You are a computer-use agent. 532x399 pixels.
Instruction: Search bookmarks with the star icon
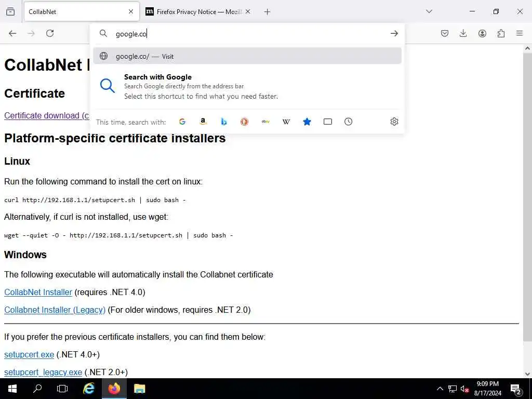tap(307, 122)
